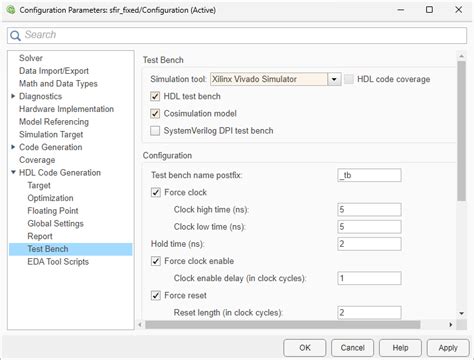Toggle the Force clock enable checkbox
474x360 pixels.
point(156,261)
